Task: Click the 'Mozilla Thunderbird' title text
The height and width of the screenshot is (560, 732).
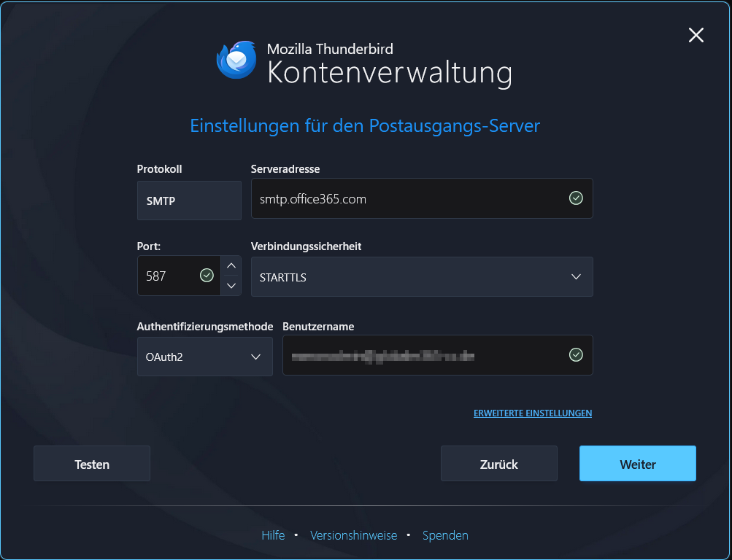Action: coord(330,49)
